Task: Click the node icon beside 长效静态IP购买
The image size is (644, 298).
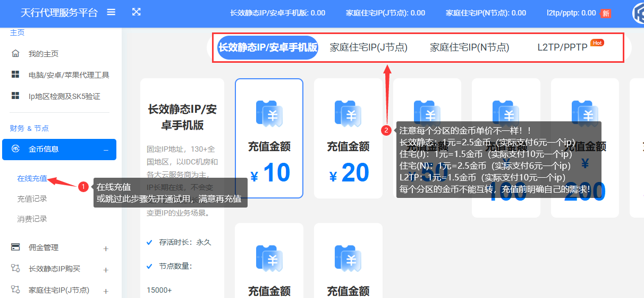Action: point(15,269)
